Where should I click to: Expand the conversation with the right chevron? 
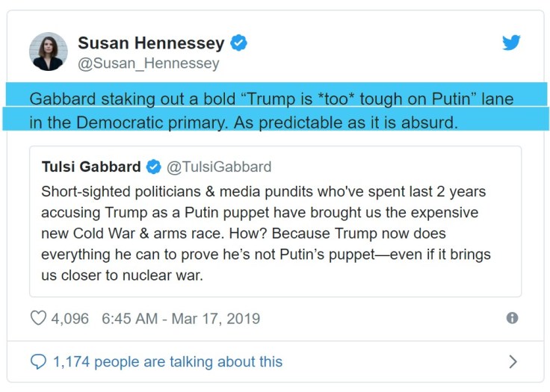pyautogui.click(x=513, y=362)
